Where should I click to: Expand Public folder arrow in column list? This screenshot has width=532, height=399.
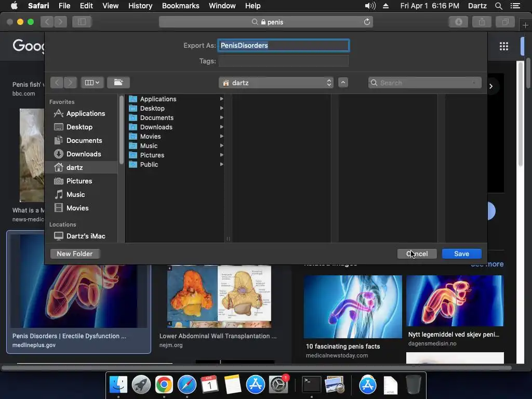221,164
